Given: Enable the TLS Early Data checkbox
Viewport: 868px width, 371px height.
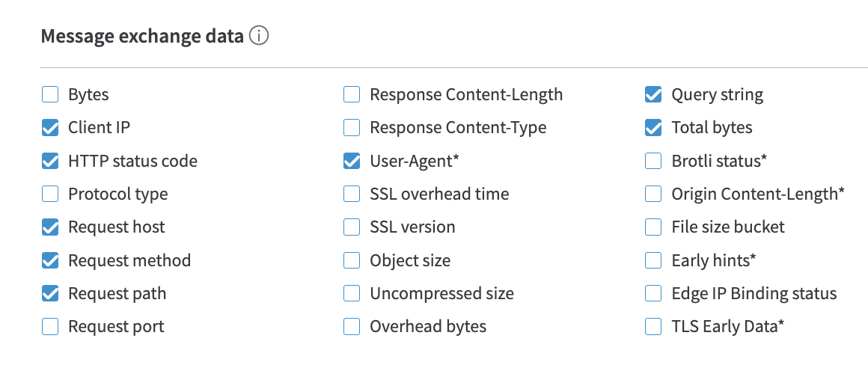Looking at the screenshot, I should 653,327.
